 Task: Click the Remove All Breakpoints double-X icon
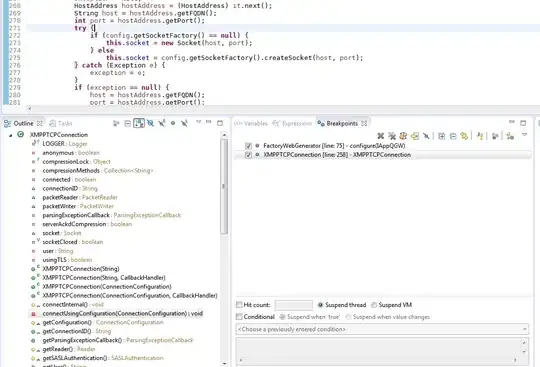coord(392,136)
